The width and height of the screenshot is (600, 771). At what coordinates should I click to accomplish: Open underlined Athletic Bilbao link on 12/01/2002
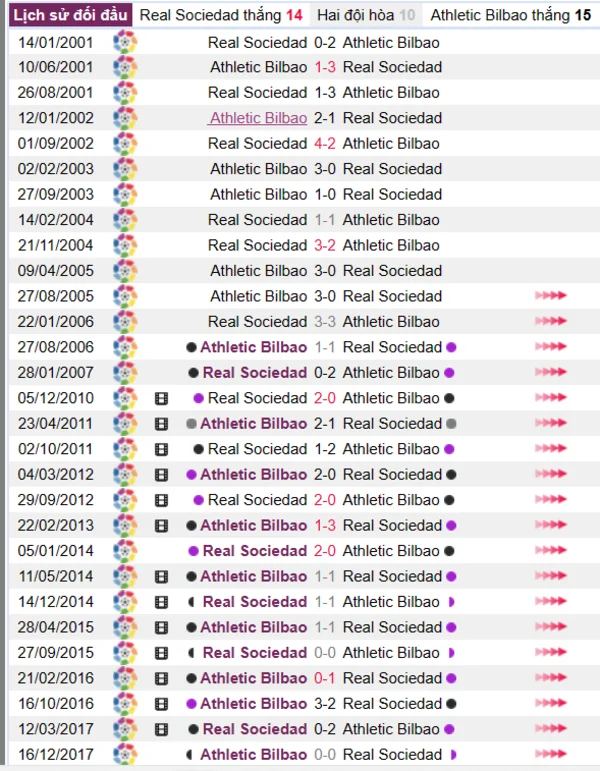(258, 118)
